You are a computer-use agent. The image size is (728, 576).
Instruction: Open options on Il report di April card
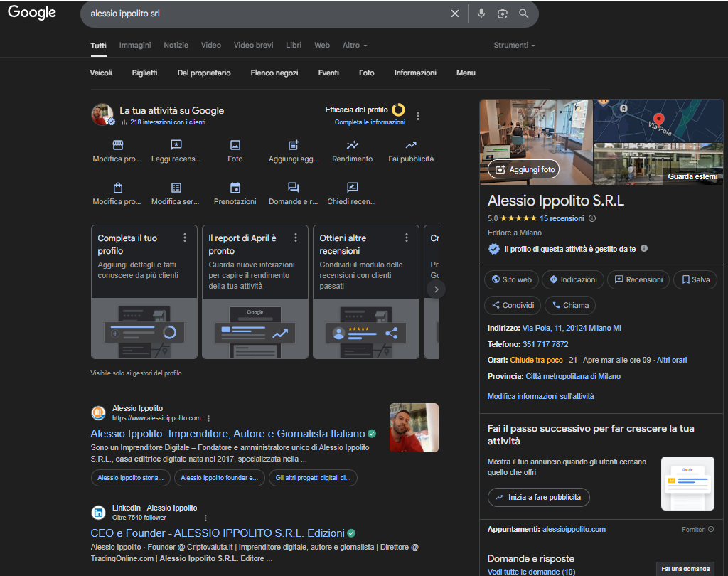296,238
